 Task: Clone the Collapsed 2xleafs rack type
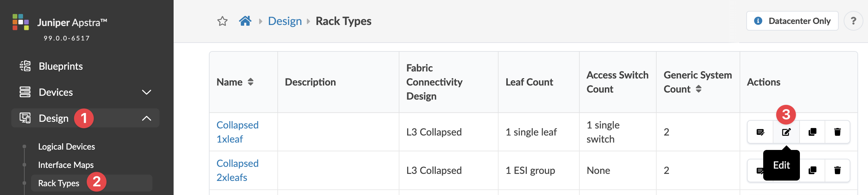coord(812,170)
